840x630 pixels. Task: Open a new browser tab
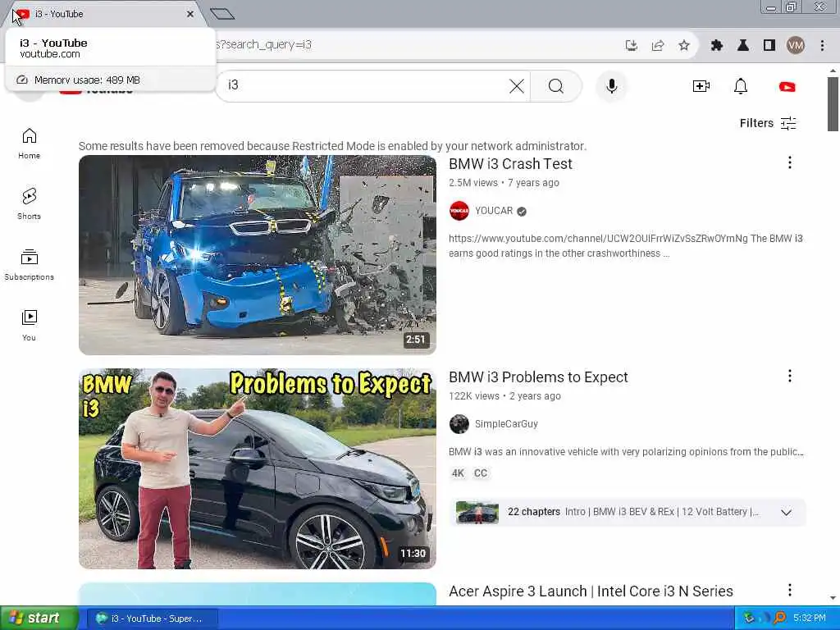click(x=222, y=14)
